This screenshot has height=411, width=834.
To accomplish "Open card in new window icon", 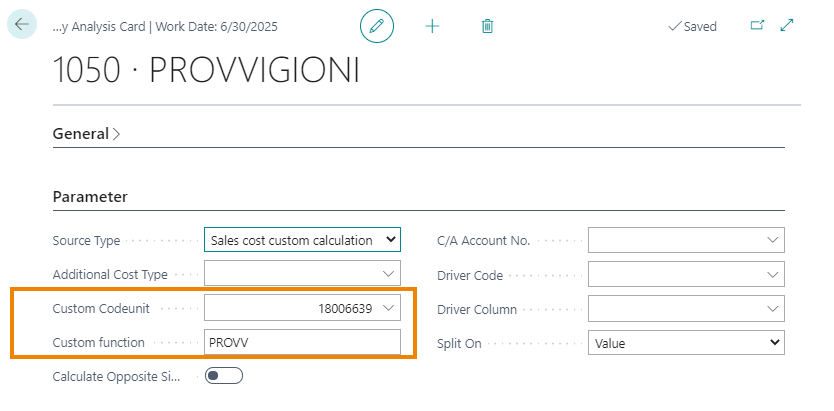I will click(x=757, y=25).
